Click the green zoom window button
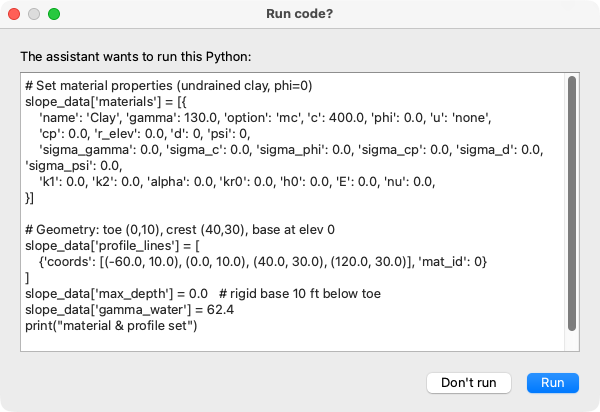Screen dimensions: 600x412 tap(54, 14)
